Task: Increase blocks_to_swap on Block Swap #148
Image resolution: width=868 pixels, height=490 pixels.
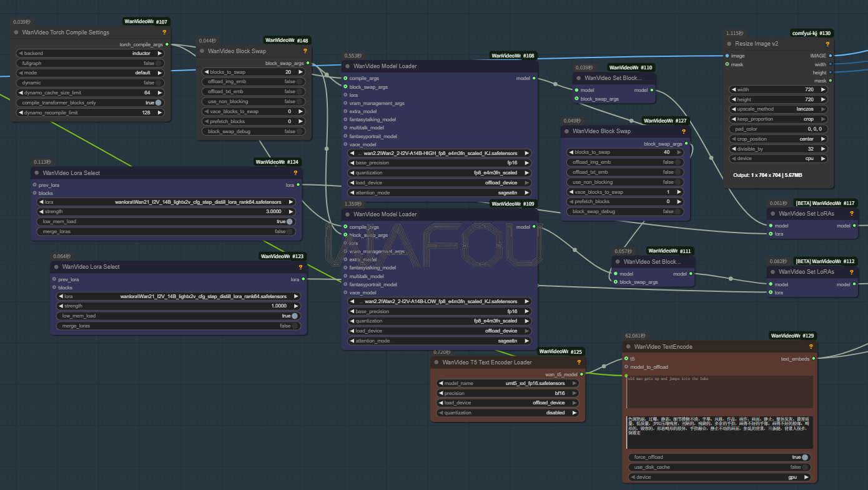Action: pos(300,72)
